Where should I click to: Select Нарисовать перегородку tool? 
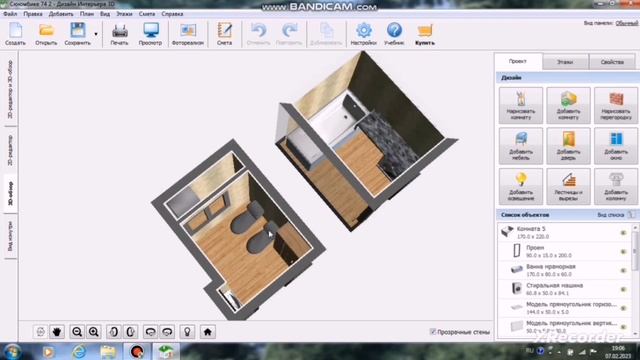pos(616,105)
